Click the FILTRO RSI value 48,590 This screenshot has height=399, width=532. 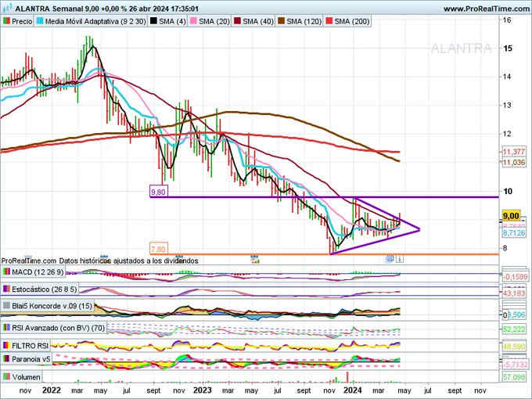pyautogui.click(x=514, y=347)
